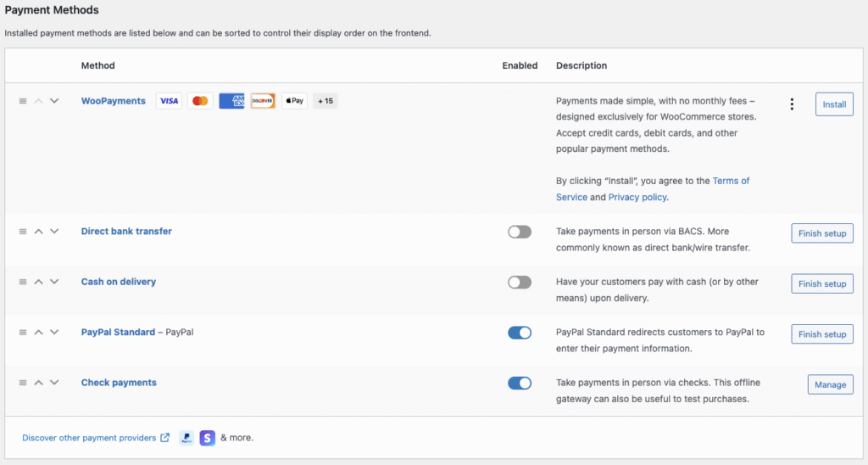Click the '& more.' footer text
Viewport: 868px width, 465px height.
(237, 437)
